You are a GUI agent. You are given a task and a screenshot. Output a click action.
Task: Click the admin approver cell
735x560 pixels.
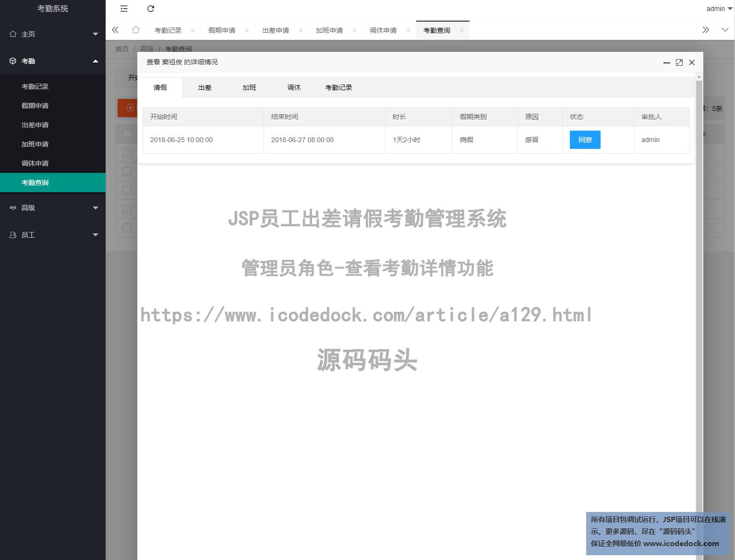coord(662,140)
